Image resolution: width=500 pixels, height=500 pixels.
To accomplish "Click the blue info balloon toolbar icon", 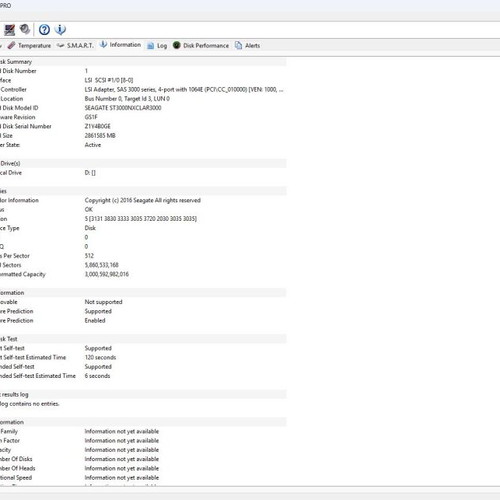I will [60, 30].
